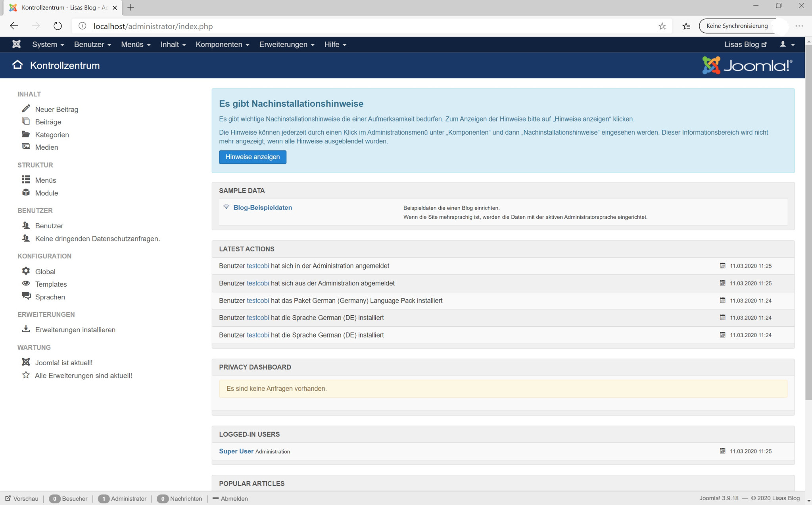Open the browser settings ellipsis menu
This screenshot has width=812, height=505.
[x=799, y=26]
